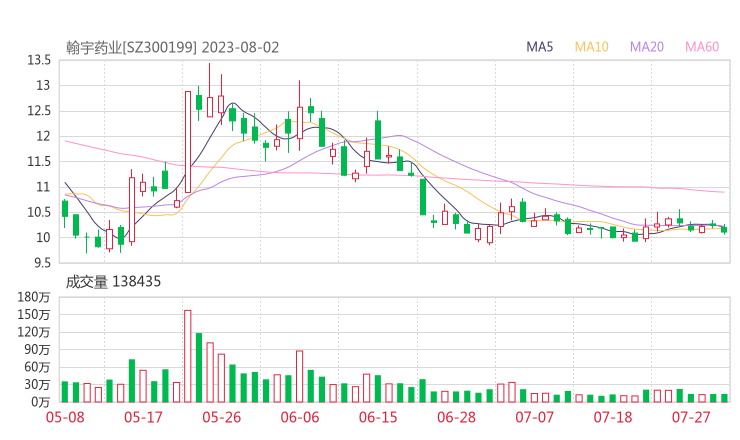Viewport: 740px width, 440px height.
Task: Click the 11.5 price axis label
Action: (39, 161)
